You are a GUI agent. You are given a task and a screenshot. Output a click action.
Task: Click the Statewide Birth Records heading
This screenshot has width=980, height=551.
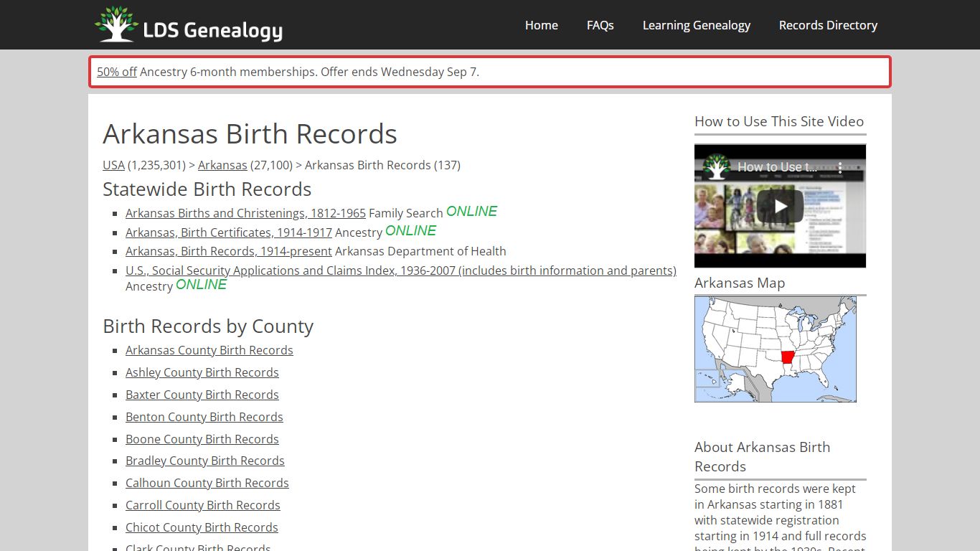207,189
